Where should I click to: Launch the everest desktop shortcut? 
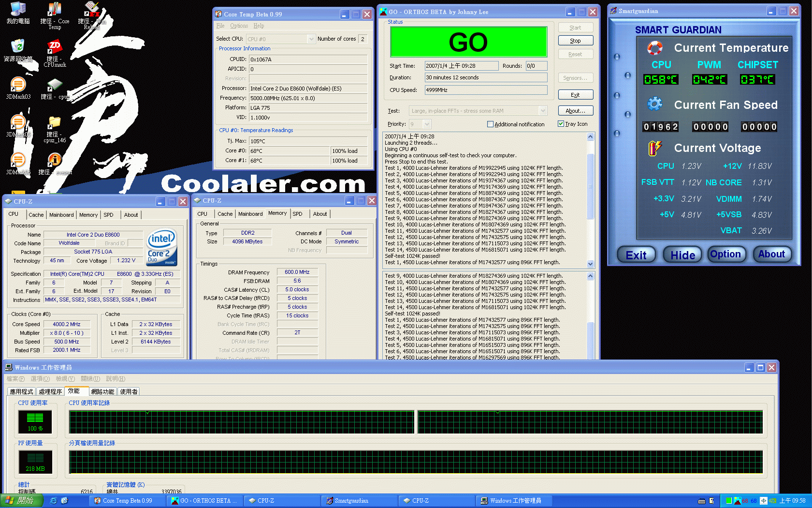pos(55,164)
